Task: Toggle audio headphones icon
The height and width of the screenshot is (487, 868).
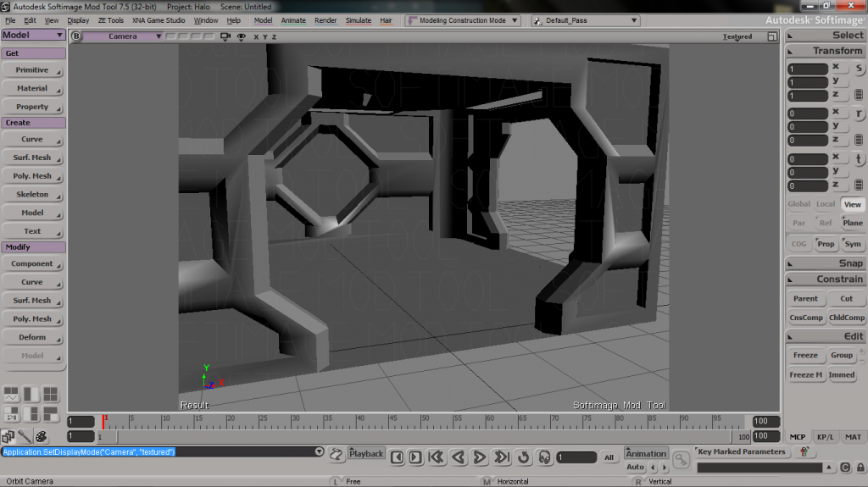Action: (545, 457)
